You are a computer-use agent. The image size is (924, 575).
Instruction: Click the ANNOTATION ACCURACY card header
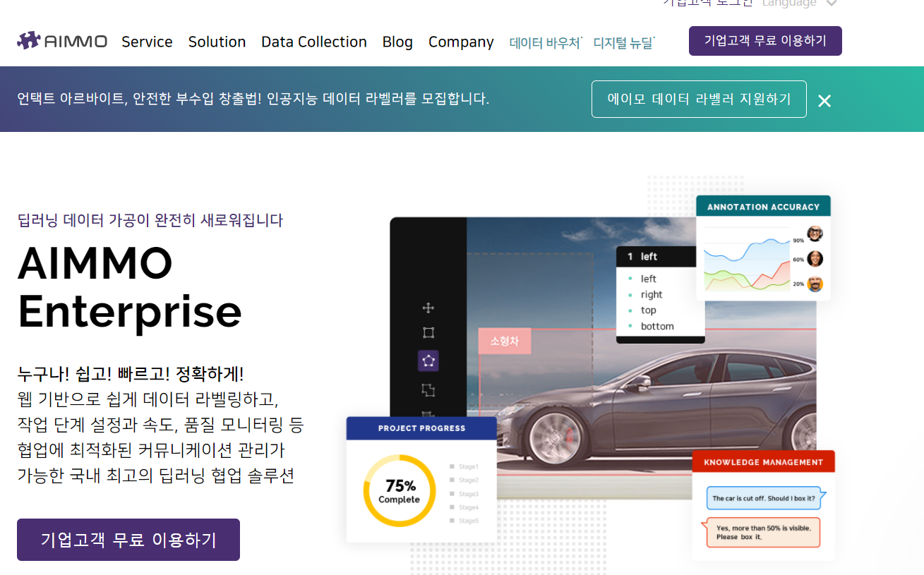[x=763, y=207]
